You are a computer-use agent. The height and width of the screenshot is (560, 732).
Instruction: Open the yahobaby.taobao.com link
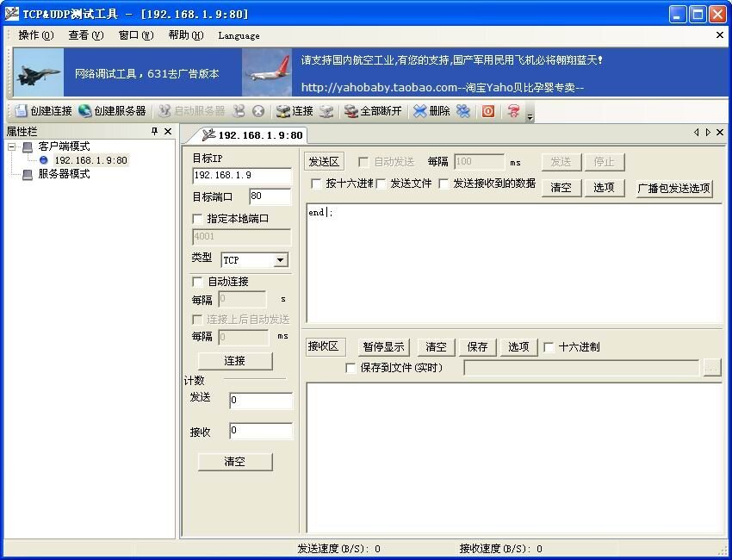coord(442,87)
